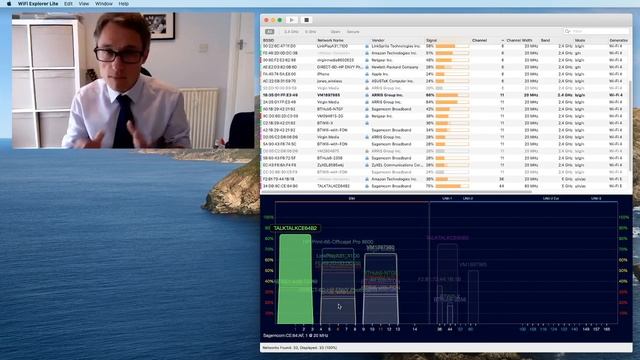Click the ZyXEL Communications vendor cell

pos(397,165)
